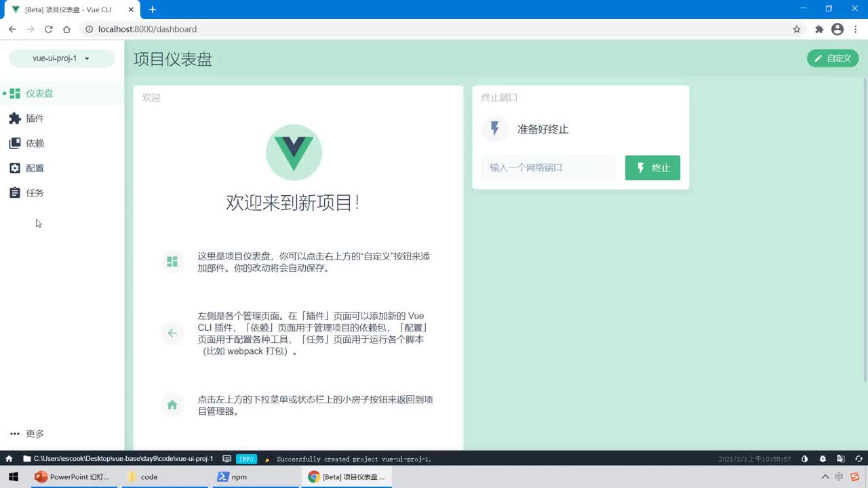868x488 pixels.
Task: Click the translate icon in status bar
Action: (841, 459)
